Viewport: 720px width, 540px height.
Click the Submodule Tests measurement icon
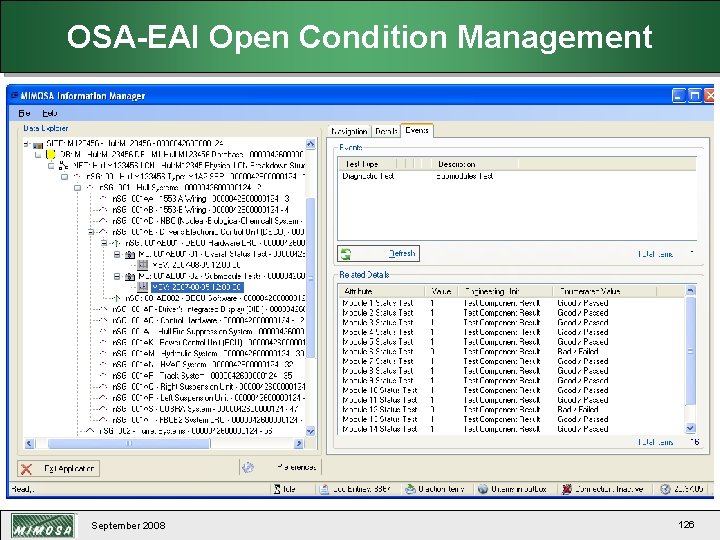(x=130, y=276)
